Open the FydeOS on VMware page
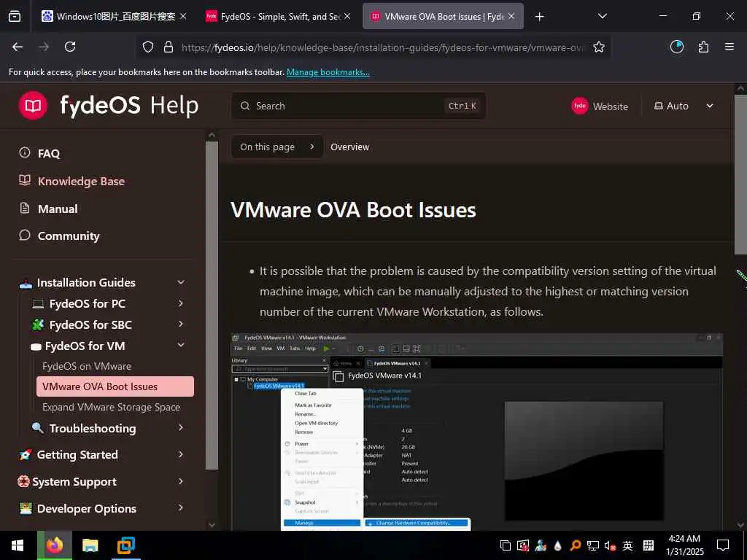The height and width of the screenshot is (560, 747). 87,366
